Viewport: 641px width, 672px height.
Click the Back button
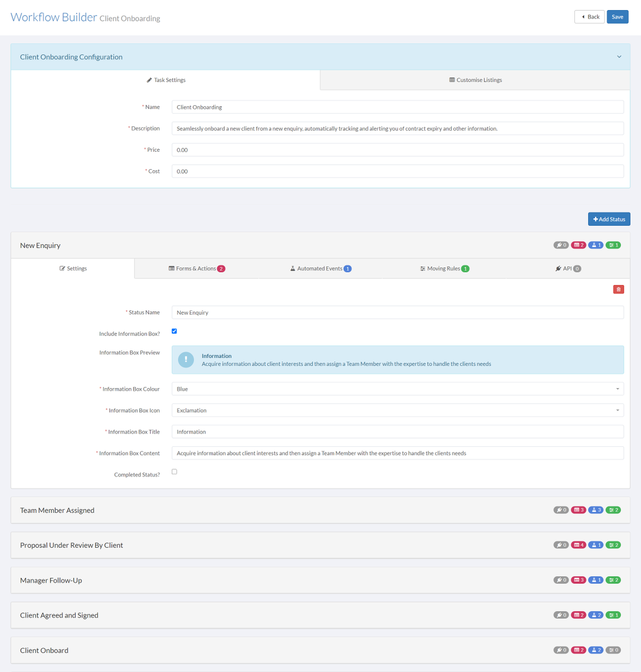click(x=589, y=17)
